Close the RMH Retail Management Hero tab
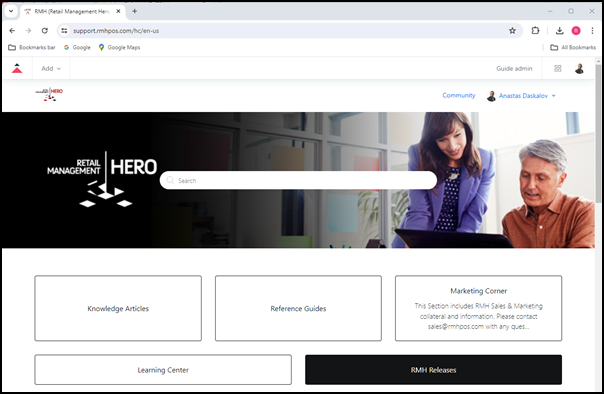Image resolution: width=604 pixels, height=394 pixels. click(118, 11)
